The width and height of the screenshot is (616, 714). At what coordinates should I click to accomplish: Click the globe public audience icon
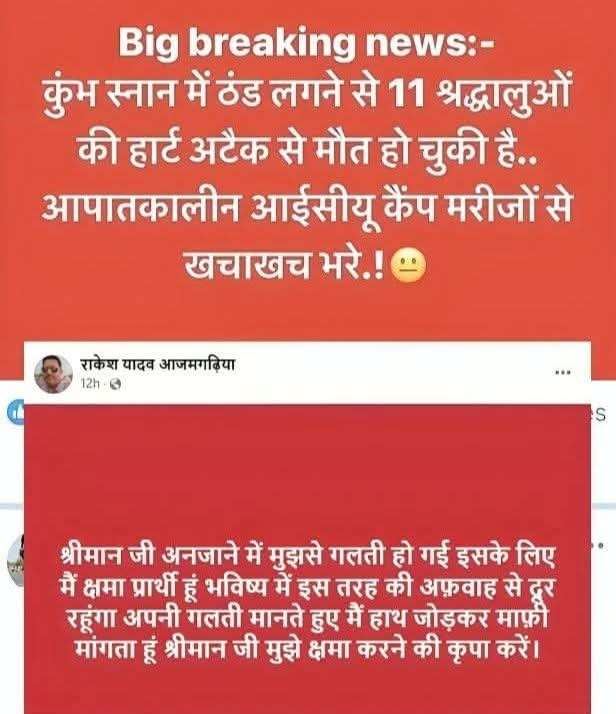116,384
